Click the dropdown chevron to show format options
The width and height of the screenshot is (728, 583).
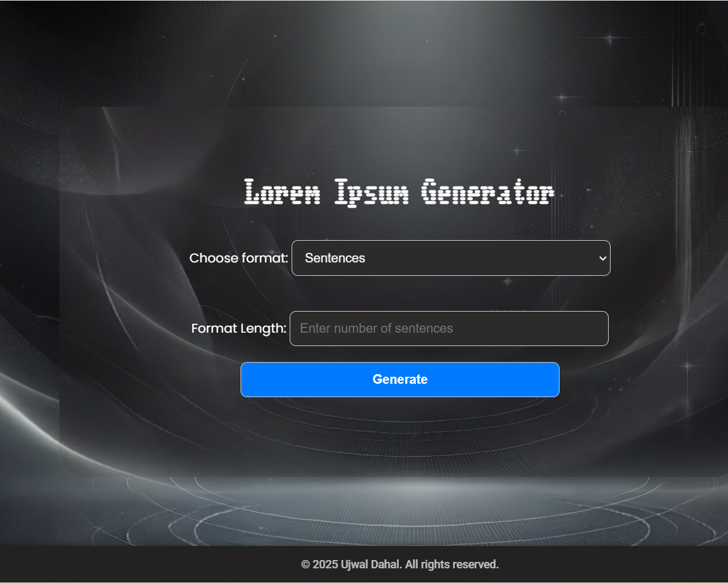(x=601, y=258)
